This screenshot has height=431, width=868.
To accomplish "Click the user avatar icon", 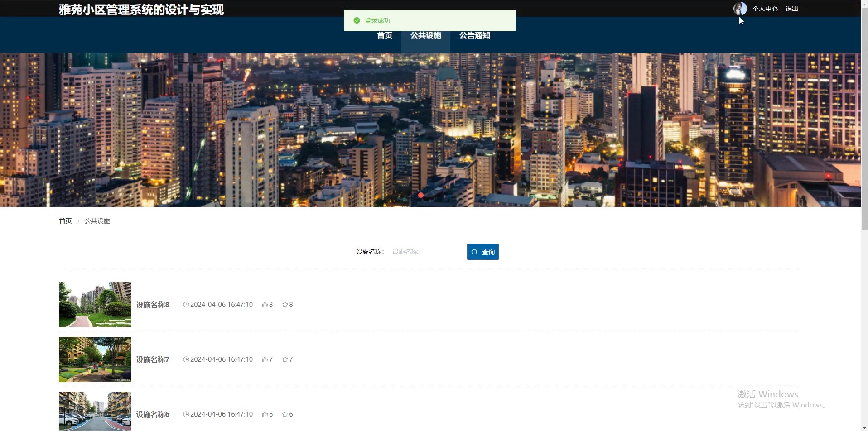I will [740, 9].
